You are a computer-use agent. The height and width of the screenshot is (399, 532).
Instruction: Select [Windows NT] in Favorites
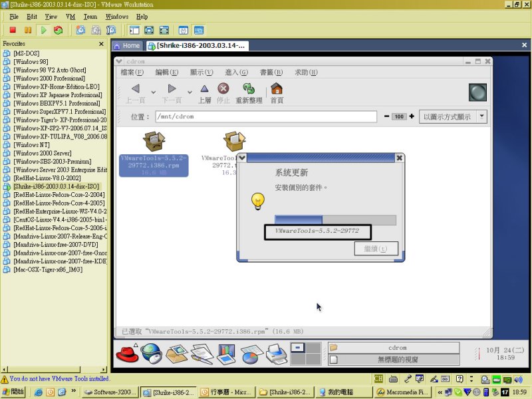[x=31, y=144]
